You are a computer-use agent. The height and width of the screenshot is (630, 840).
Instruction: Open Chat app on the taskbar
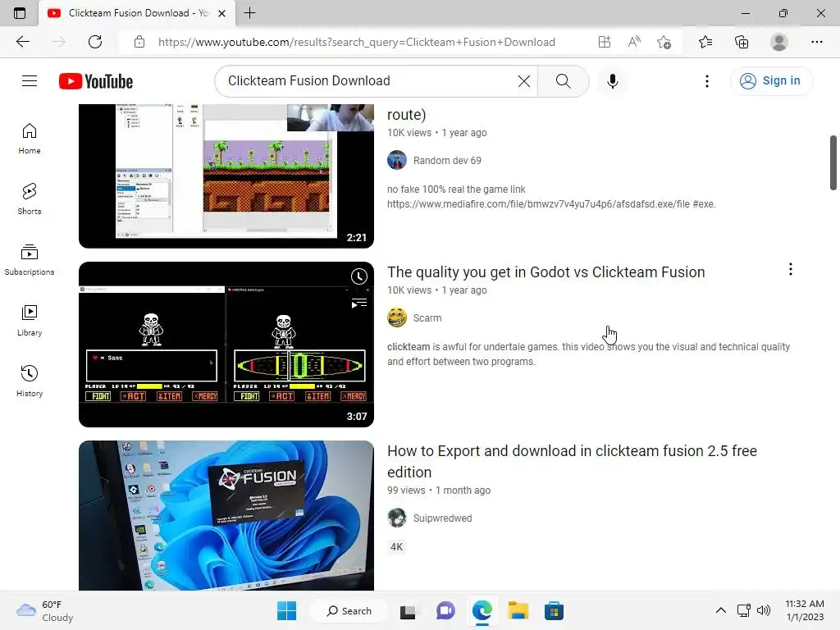tap(445, 610)
